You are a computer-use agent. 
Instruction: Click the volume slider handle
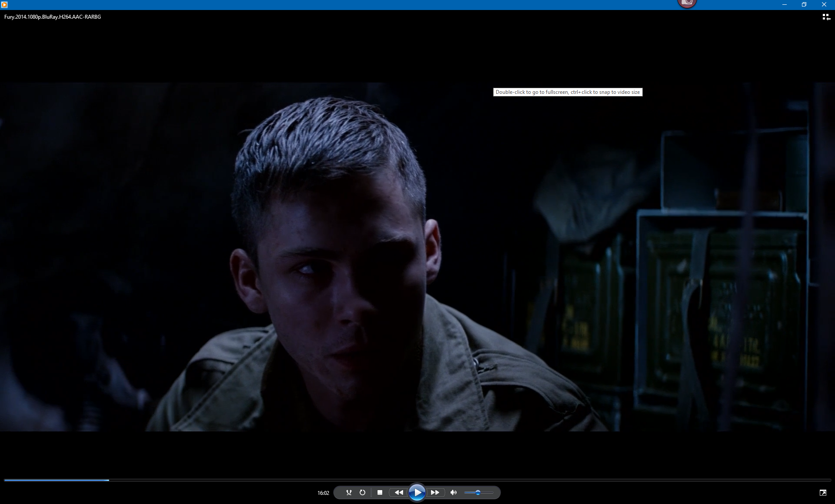pos(478,492)
